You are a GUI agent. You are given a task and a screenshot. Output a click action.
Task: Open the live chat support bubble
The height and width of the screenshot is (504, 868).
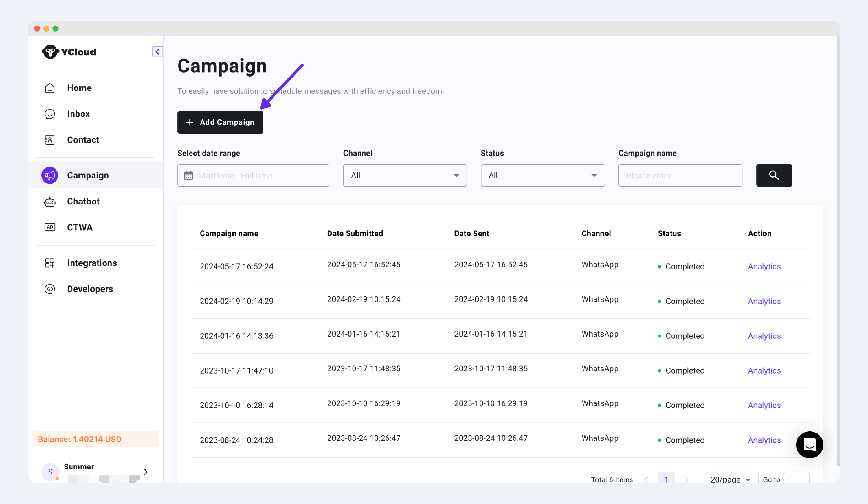(x=809, y=444)
